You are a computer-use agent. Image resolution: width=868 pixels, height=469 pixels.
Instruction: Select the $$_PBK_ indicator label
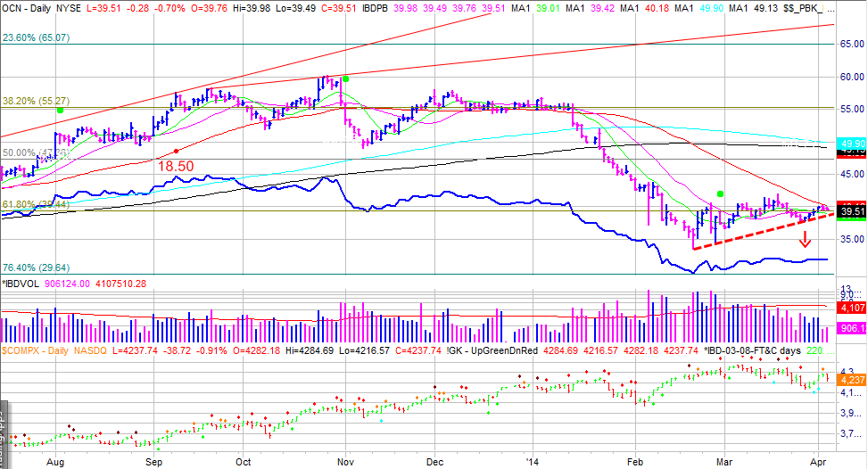tap(803, 8)
